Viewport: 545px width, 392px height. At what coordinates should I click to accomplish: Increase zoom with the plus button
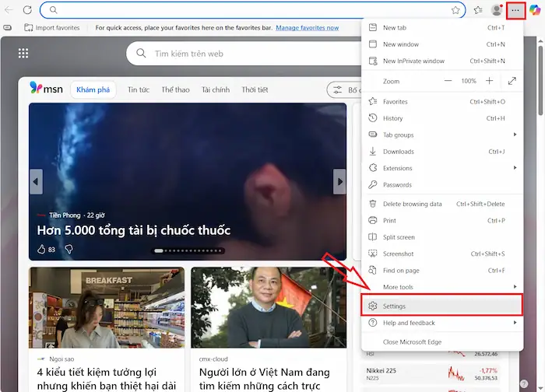(489, 81)
